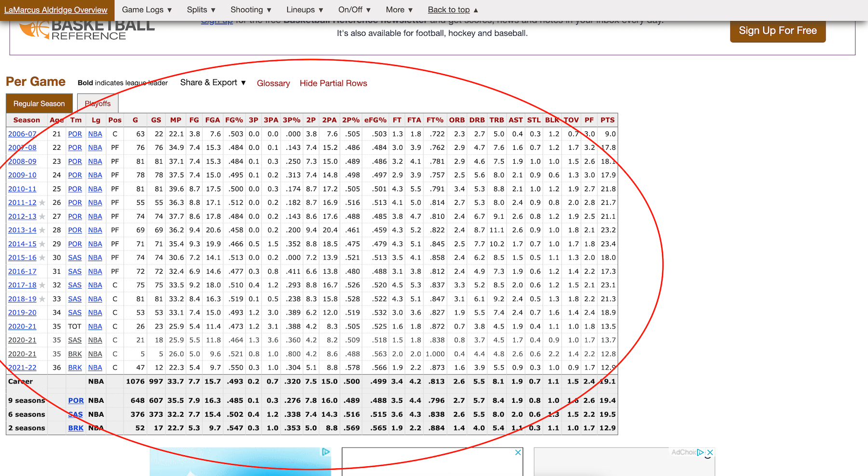
Task: Click the star icon beside 2015-16 season
Action: (x=42, y=258)
